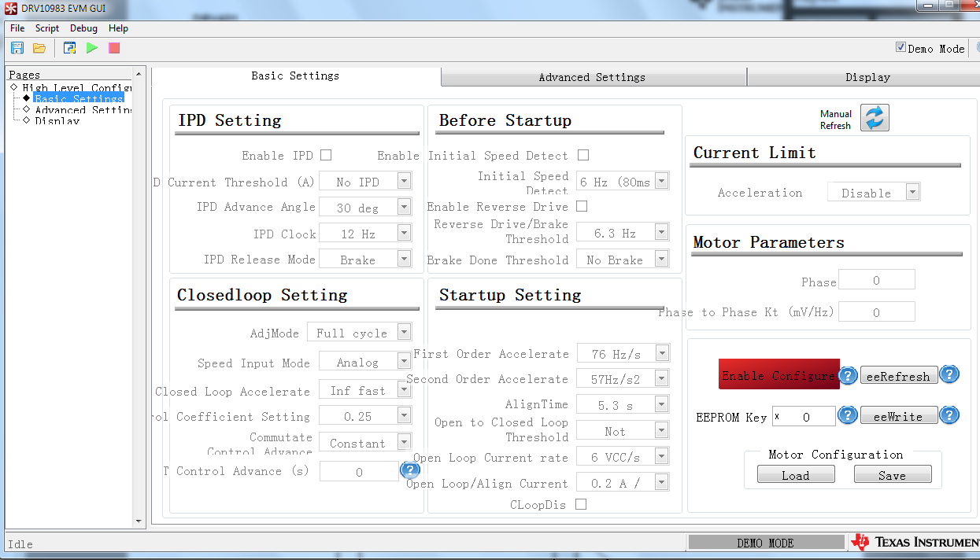Click the DRV10983 app title icon
This screenshot has height=560, width=980.
coord(10,7)
